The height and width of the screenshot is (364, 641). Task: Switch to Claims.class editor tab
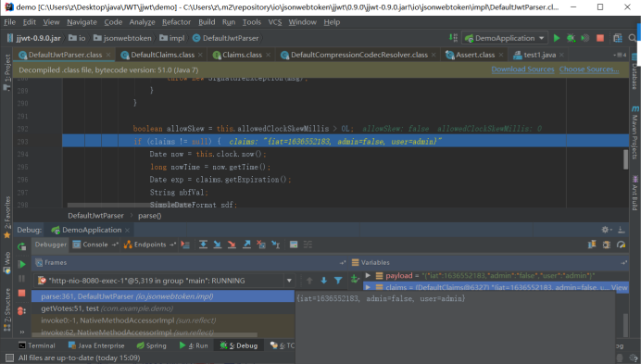(x=242, y=55)
